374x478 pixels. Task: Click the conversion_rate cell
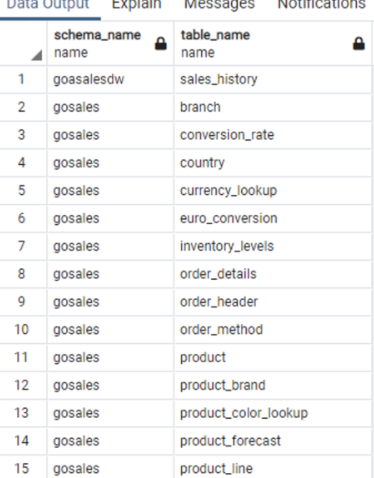(273, 135)
